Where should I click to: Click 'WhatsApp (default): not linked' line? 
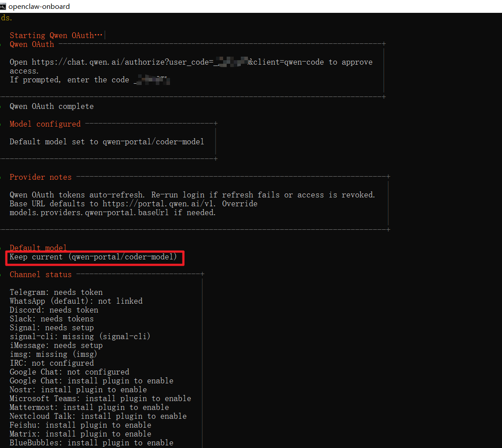click(x=76, y=301)
